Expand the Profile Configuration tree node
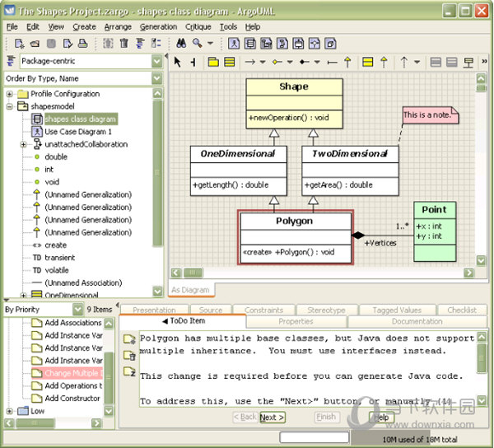494x448 pixels. (9, 94)
